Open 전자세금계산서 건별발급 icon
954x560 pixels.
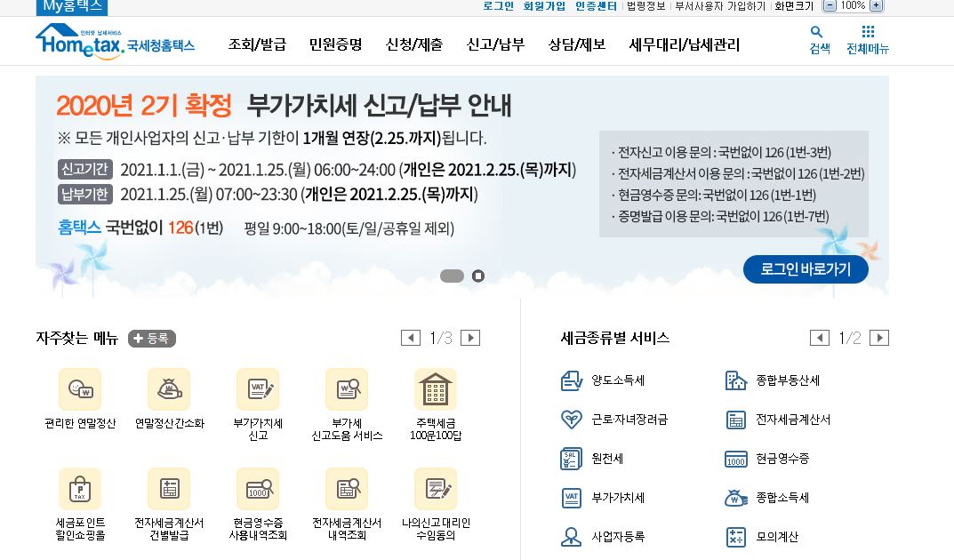[169, 489]
